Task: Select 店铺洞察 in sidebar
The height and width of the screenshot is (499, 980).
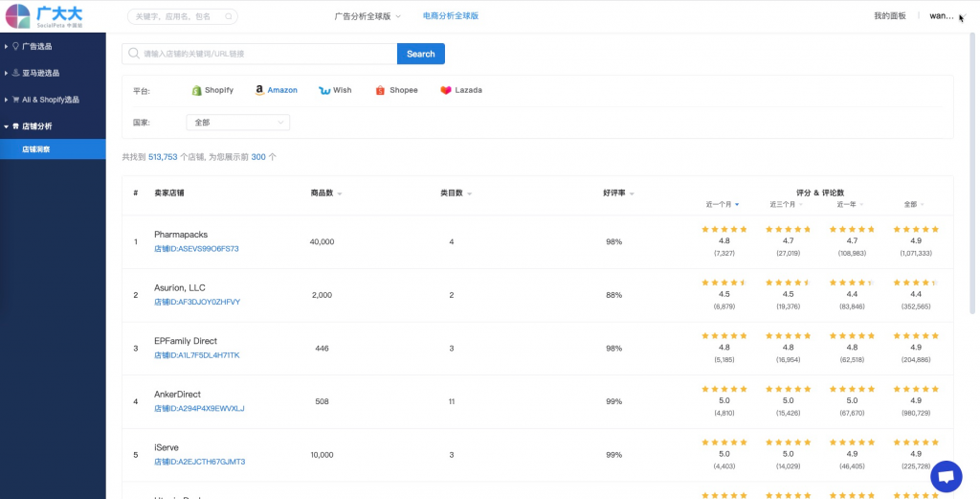Action: (53, 149)
